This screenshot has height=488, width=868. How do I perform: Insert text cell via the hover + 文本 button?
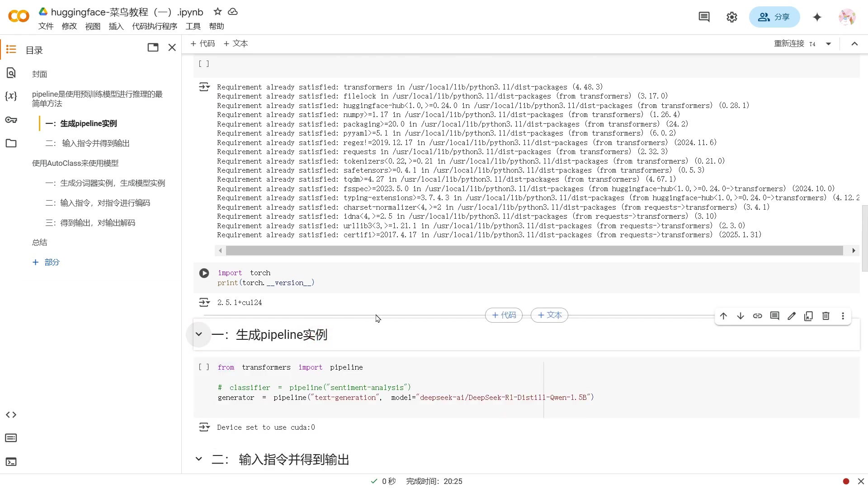[549, 315]
